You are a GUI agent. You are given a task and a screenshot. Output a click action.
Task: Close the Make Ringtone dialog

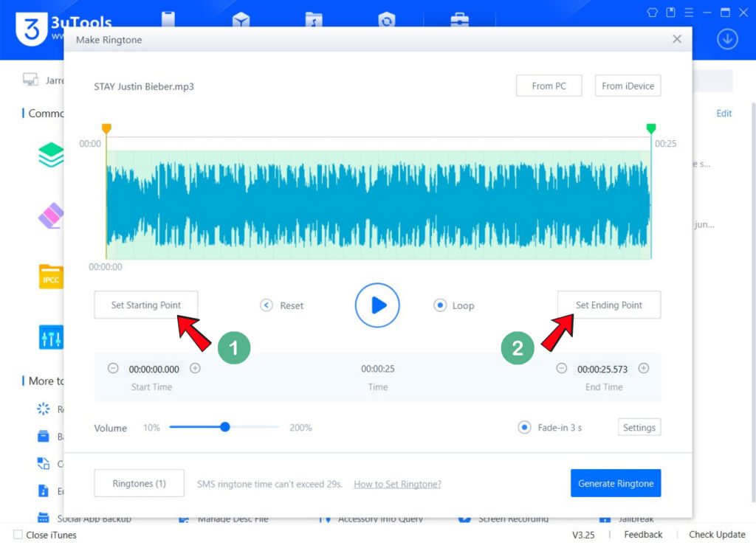tap(677, 39)
